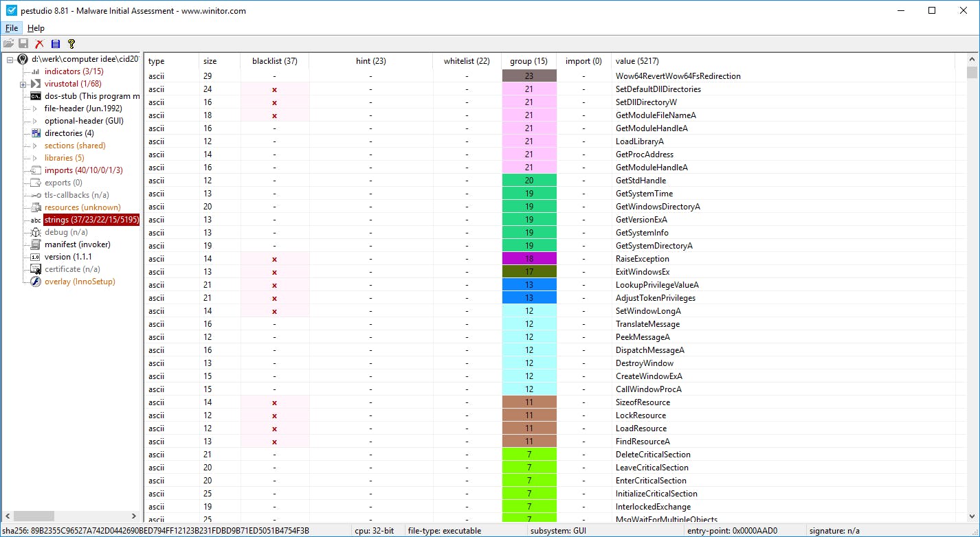980x537 pixels.
Task: Open the report via the blue clipboard icon
Action: tap(56, 43)
